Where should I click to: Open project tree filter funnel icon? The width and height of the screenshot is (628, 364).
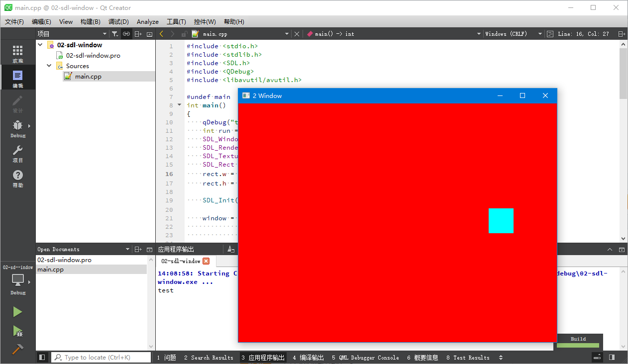coord(114,34)
